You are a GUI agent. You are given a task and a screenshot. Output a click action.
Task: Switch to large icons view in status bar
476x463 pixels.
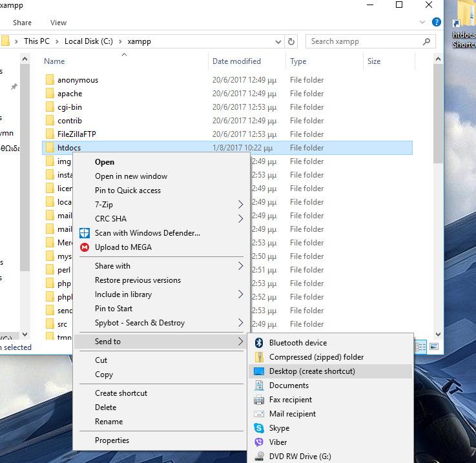tap(434, 346)
